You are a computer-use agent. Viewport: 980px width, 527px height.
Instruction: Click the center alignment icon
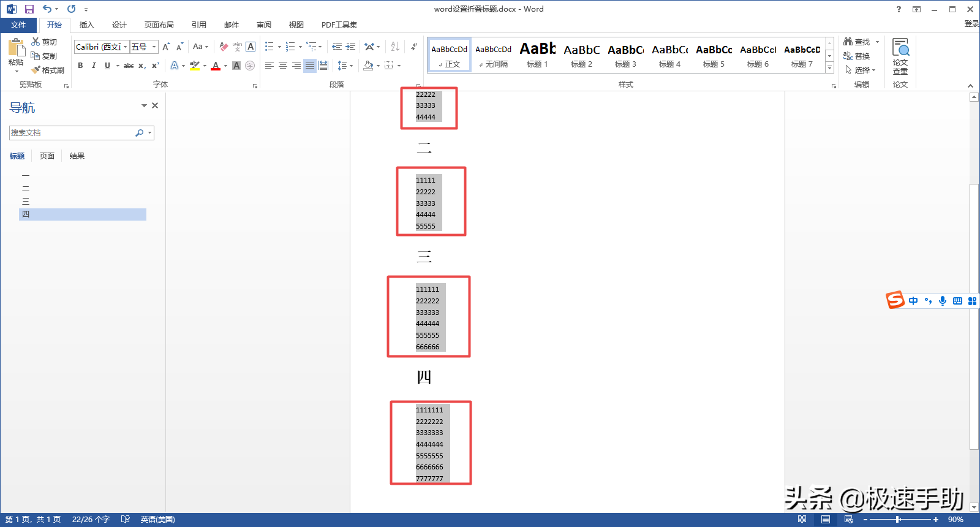283,66
